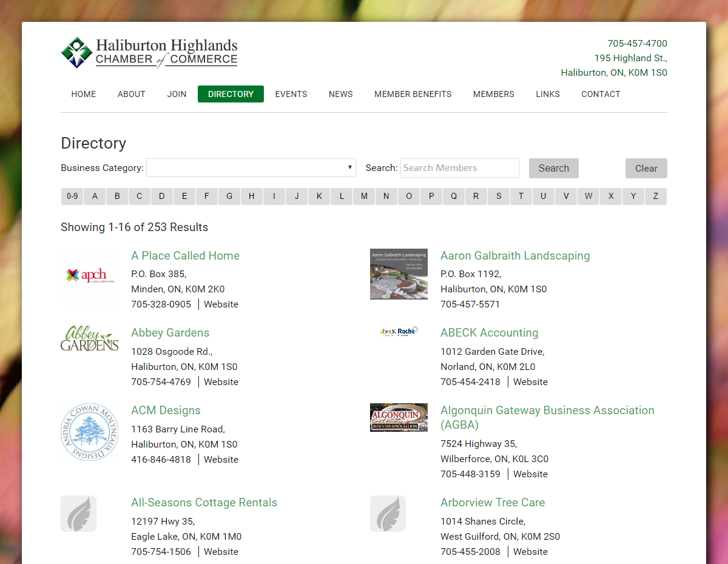Open the Events menu item
Screen dimensions: 728x564
click(291, 94)
